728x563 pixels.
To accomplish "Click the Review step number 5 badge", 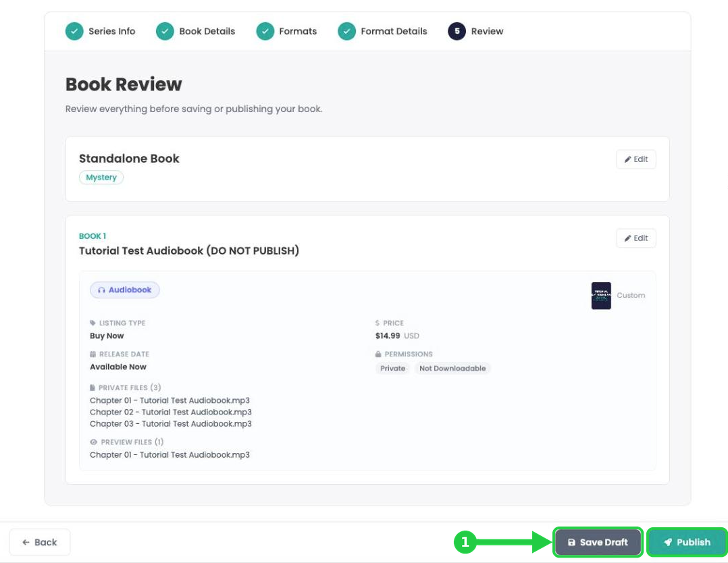I will (x=457, y=32).
